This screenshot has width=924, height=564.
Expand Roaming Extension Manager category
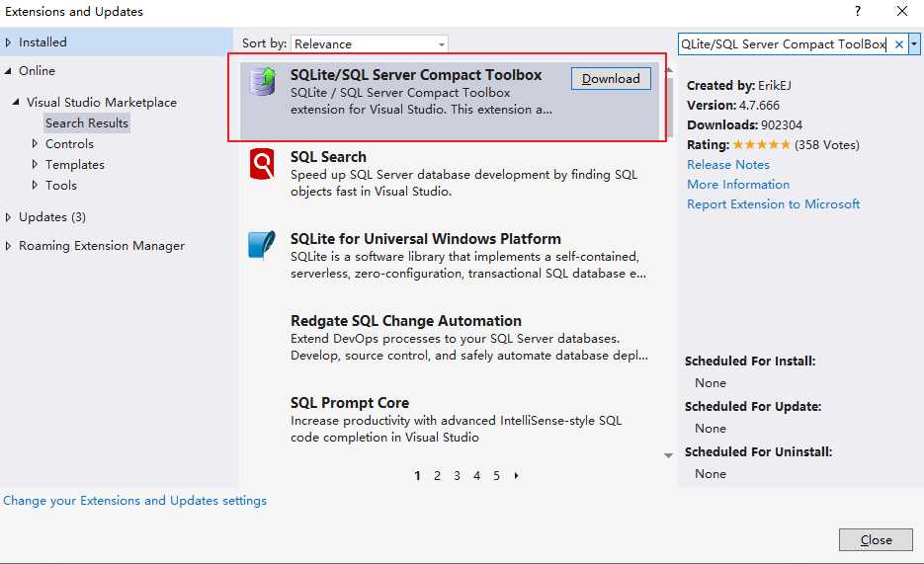point(8,246)
